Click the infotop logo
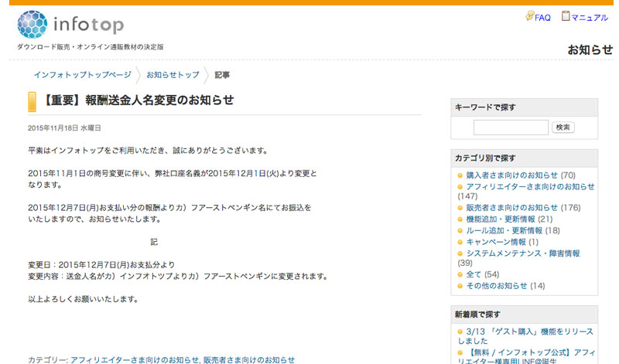 click(70, 25)
